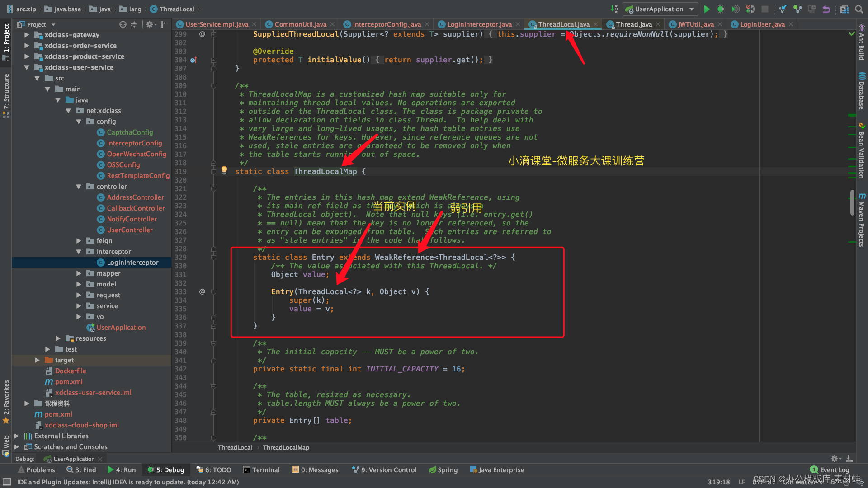The width and height of the screenshot is (868, 488).
Task: Click the editor vertical scrollbar thumb
Action: point(852,203)
